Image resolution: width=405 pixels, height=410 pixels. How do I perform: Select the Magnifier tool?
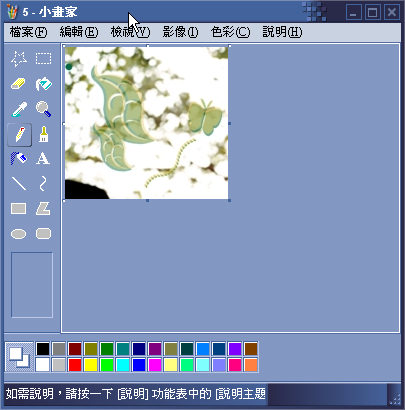(x=43, y=109)
